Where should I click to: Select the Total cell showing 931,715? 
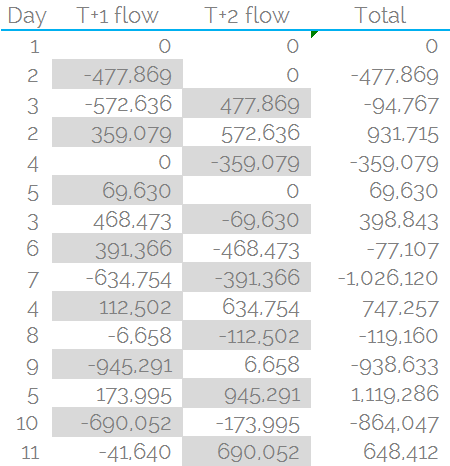(x=381, y=132)
